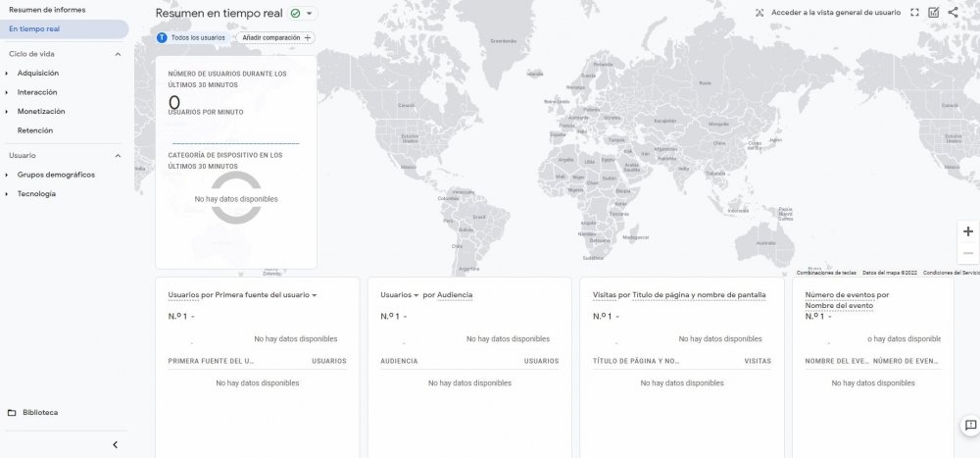Viewport: 980px width, 458px height.
Task: Open the Usuarios metric dropdown
Action: pyautogui.click(x=400, y=294)
